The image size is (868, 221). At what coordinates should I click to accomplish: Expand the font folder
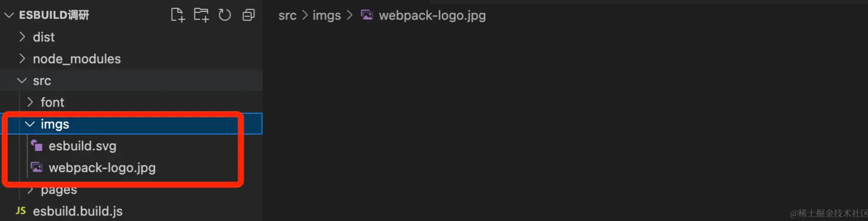pyautogui.click(x=30, y=102)
